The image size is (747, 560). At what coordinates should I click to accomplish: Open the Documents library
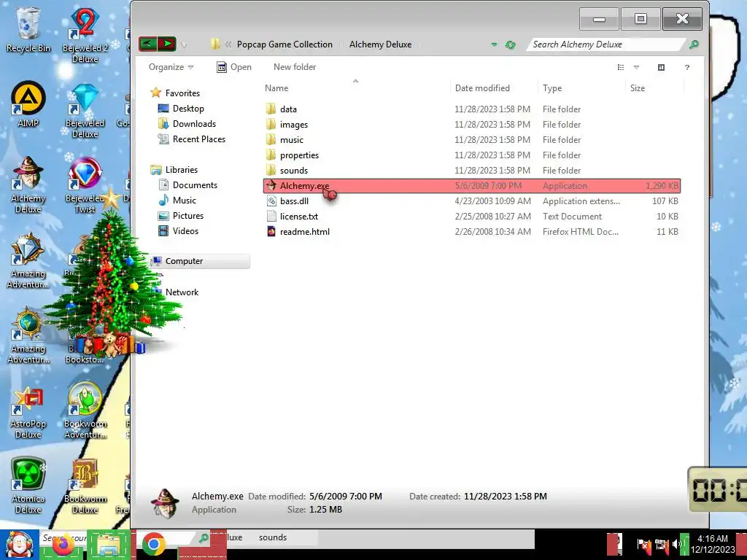click(187, 184)
